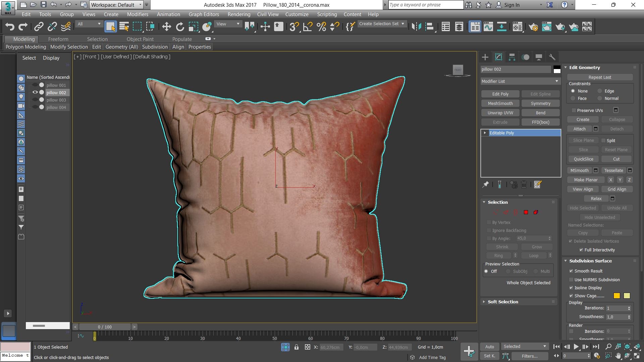Open the Create command panel tab
This screenshot has width=644, height=362.
485,57
